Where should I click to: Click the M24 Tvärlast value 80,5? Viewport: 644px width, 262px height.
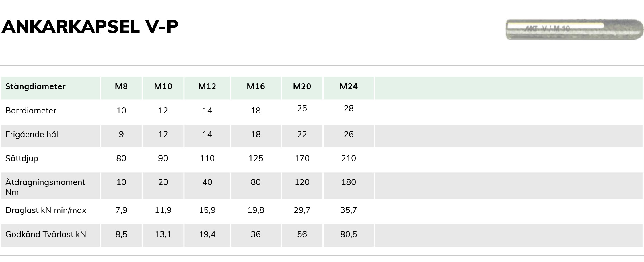point(349,234)
